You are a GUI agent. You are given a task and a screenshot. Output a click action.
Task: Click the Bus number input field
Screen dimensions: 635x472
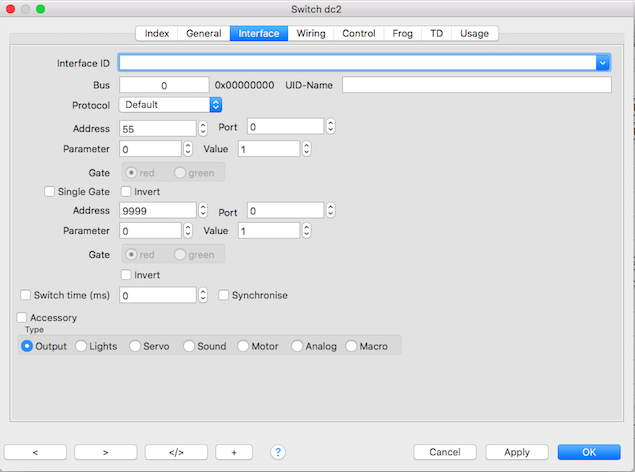(164, 85)
